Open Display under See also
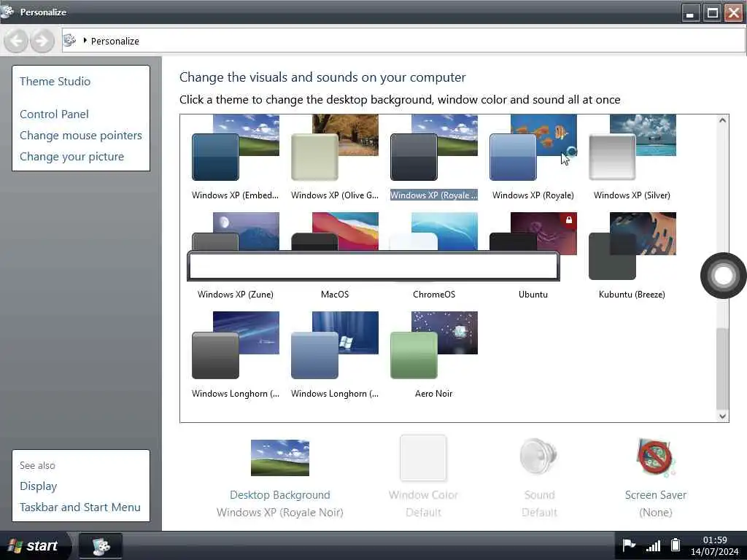Viewport: 747px width, 560px height. tap(39, 486)
